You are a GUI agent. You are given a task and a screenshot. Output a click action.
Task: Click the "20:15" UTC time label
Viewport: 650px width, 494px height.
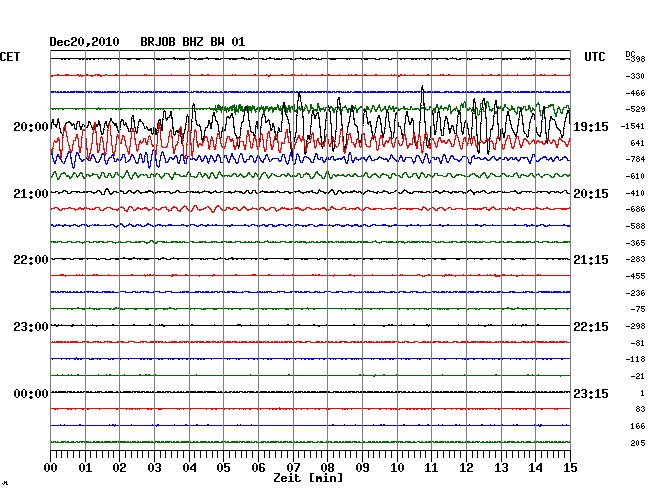pos(591,194)
